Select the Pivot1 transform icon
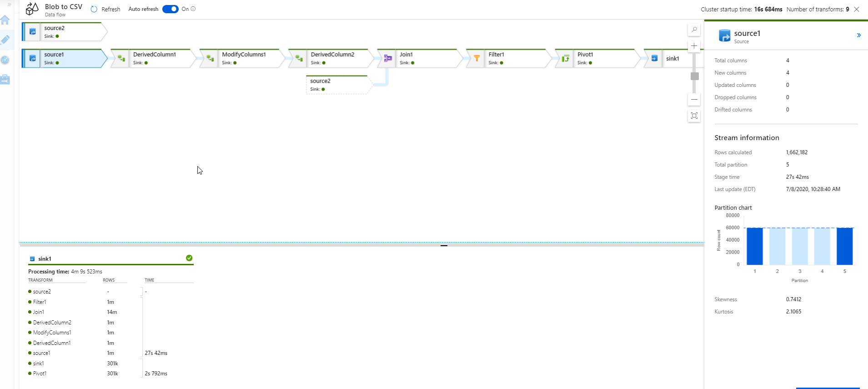The height and width of the screenshot is (389, 868). [566, 58]
